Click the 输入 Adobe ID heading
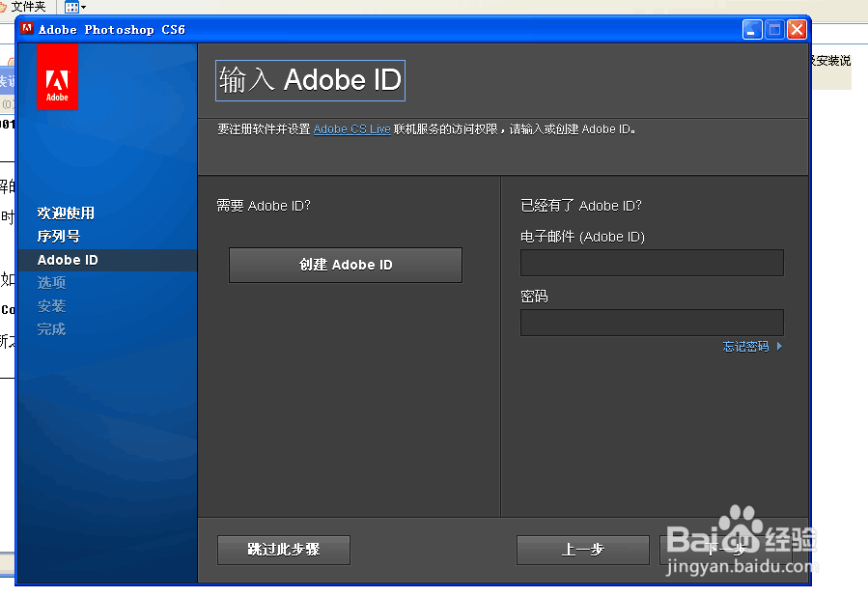The image size is (868, 597). (x=310, y=80)
